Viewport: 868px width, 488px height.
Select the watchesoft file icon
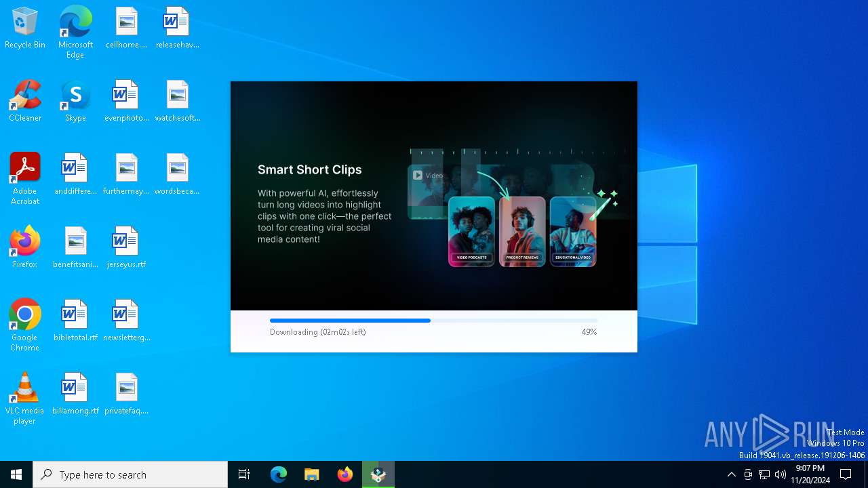(177, 102)
